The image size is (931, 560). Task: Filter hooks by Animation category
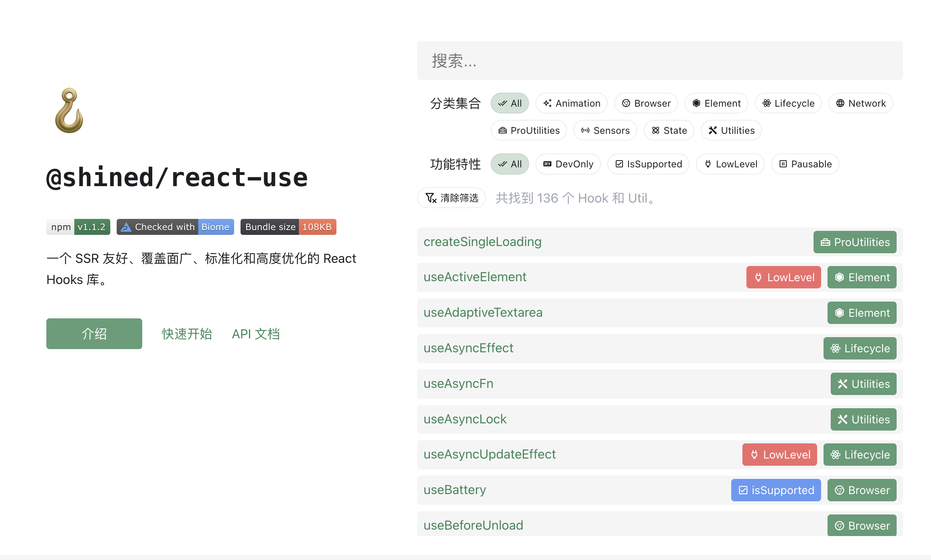pyautogui.click(x=572, y=103)
